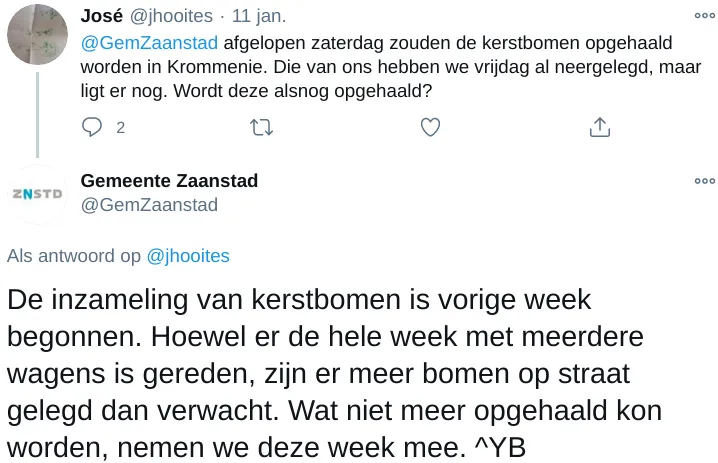
Task: Open the tweet's 11 jan. timestamp
Action: tap(258, 17)
